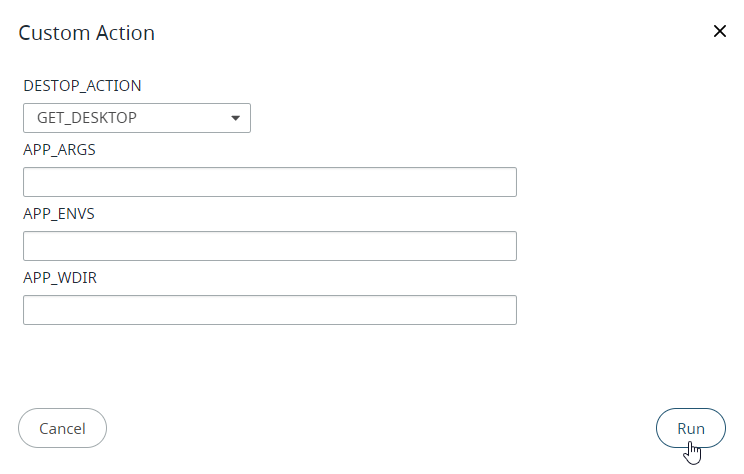Screen dimensions: 744x474
Task: Place cursor in the APP_WDIR field
Action: coord(269,310)
